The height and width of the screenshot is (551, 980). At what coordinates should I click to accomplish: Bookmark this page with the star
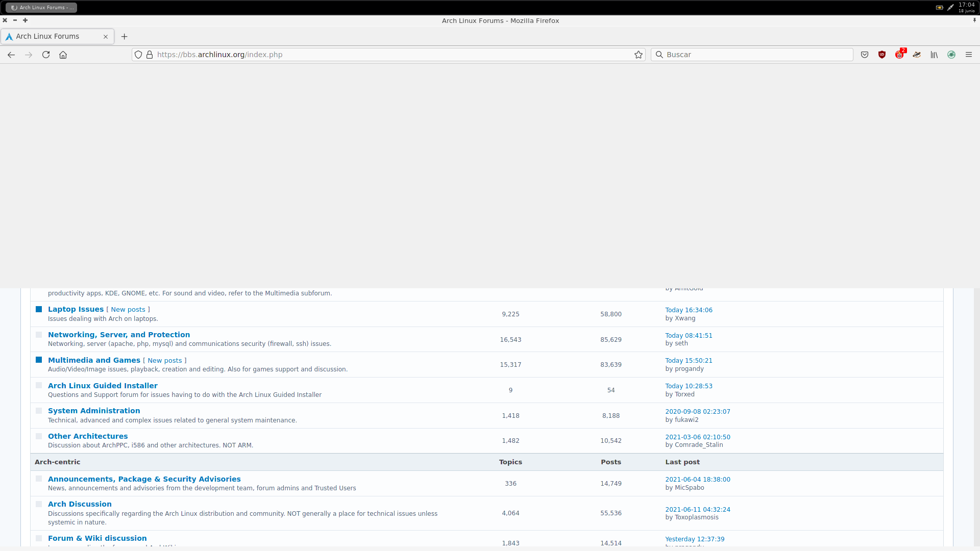(639, 55)
